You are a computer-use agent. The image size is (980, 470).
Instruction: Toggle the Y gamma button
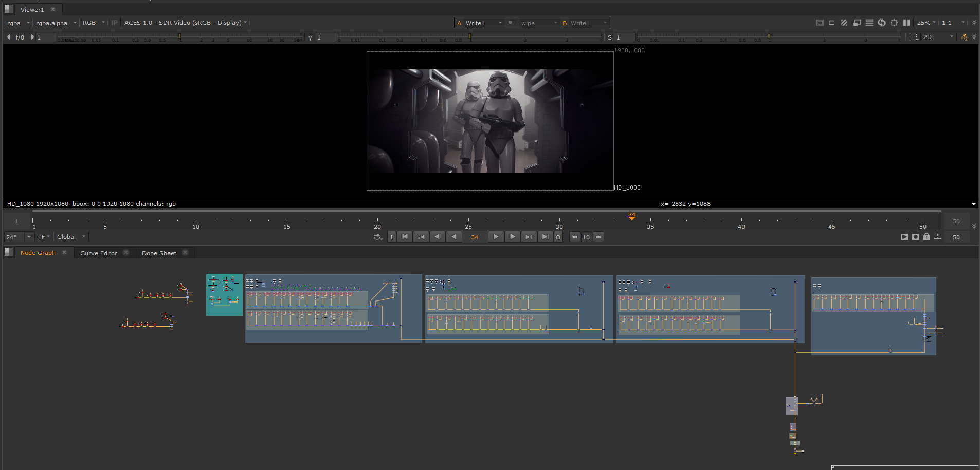pyautogui.click(x=310, y=37)
